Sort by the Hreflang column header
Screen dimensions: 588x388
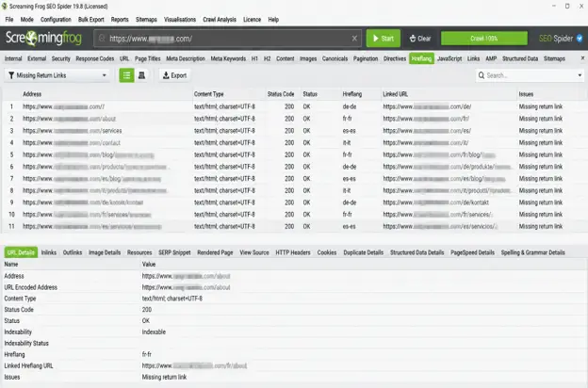(352, 94)
